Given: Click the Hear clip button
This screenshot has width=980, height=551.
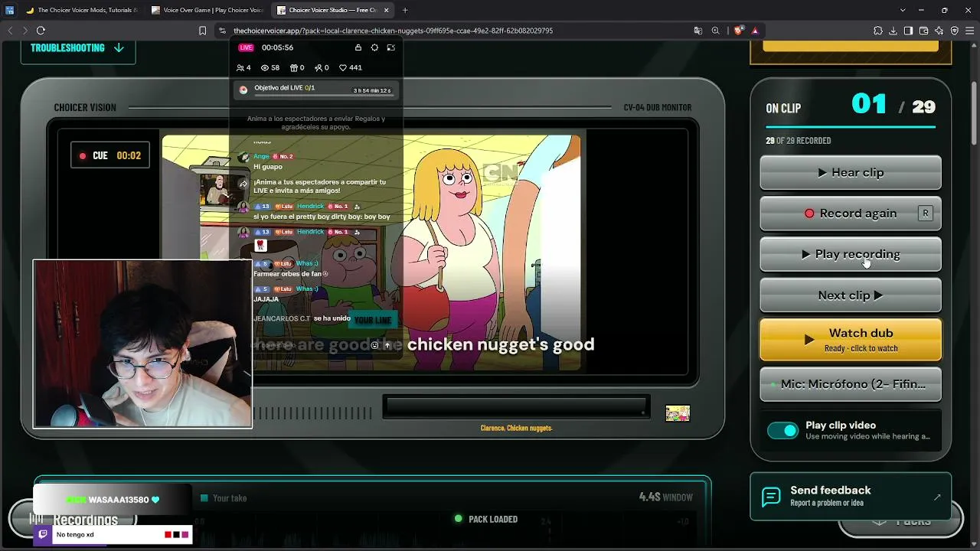Looking at the screenshot, I should (x=851, y=172).
